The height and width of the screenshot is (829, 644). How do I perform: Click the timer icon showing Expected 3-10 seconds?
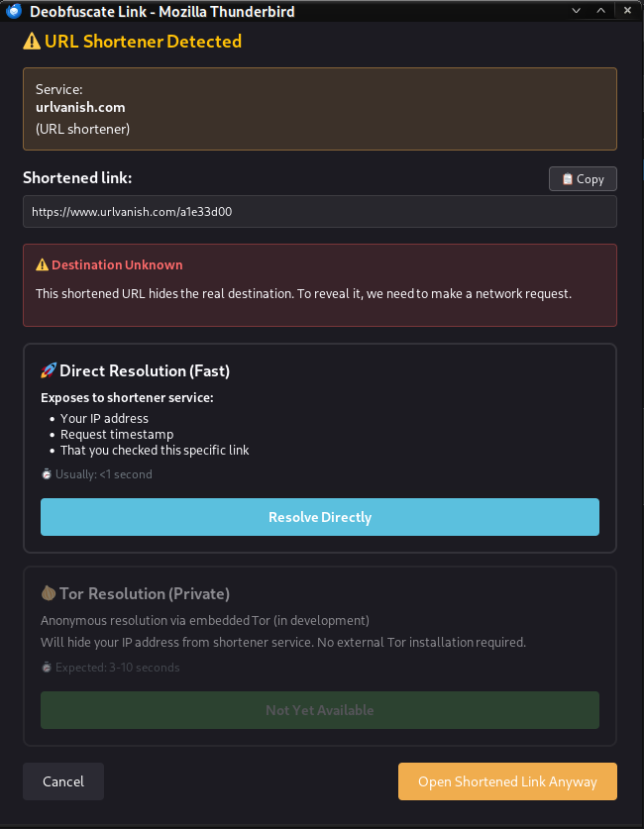[46, 667]
